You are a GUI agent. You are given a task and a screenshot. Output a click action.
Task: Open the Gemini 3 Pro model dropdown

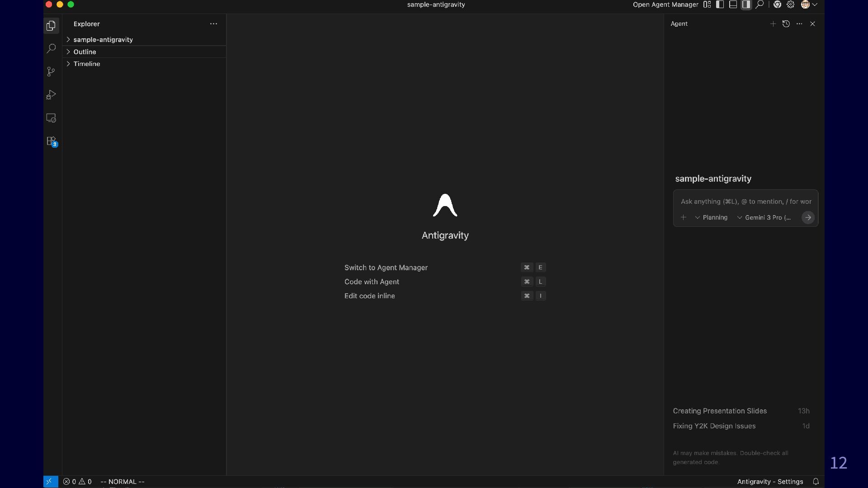point(764,218)
